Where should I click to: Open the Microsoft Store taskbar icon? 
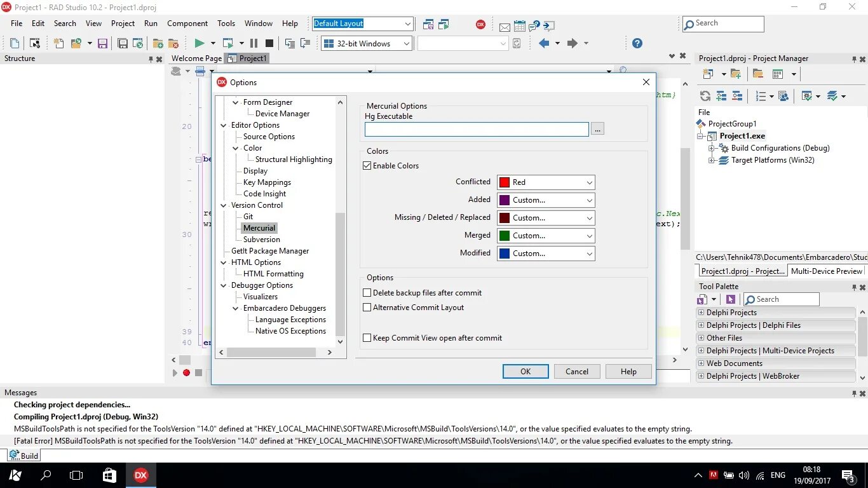point(109,475)
